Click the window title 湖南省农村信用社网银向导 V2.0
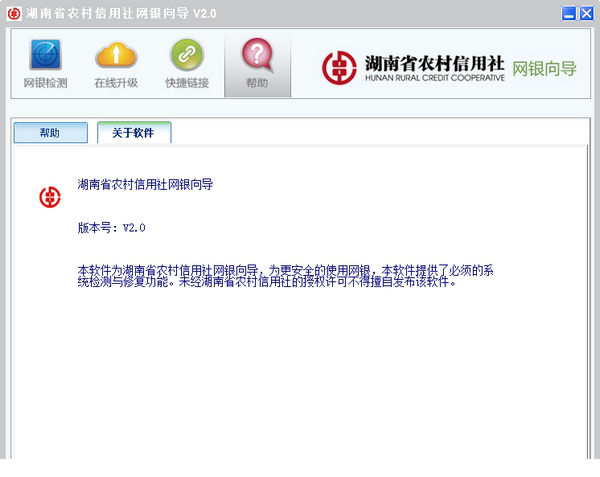 [x=121, y=14]
